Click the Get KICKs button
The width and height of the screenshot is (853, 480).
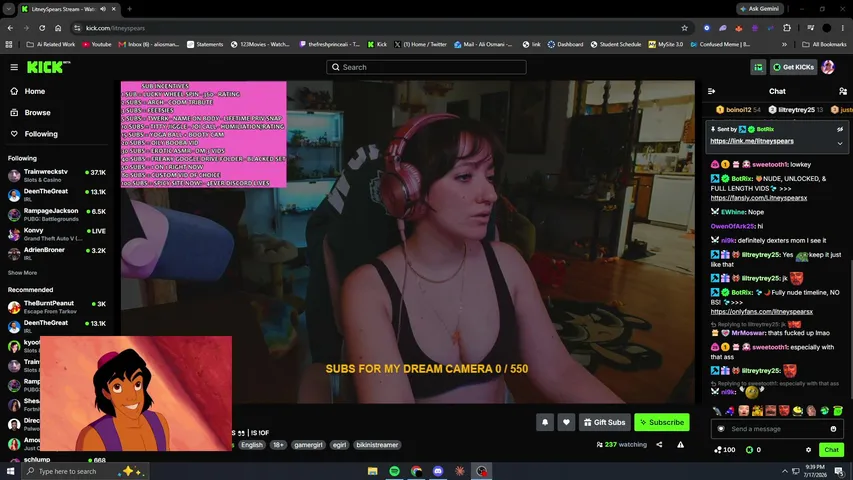pos(793,67)
